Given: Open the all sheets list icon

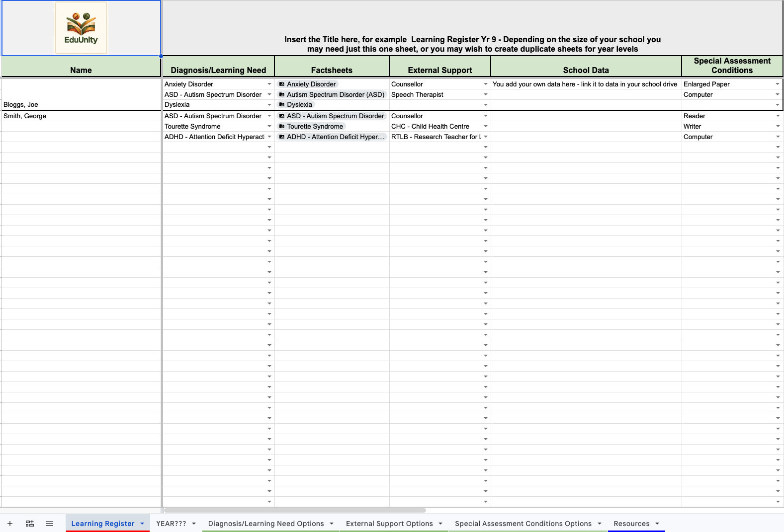Looking at the screenshot, I should (x=50, y=524).
